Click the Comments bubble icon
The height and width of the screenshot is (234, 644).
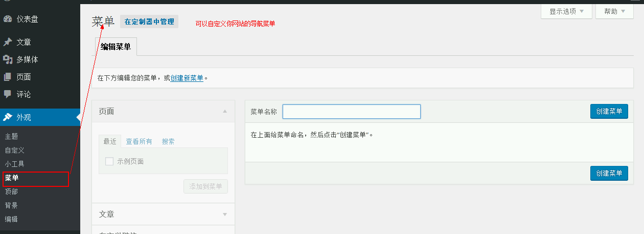8,94
